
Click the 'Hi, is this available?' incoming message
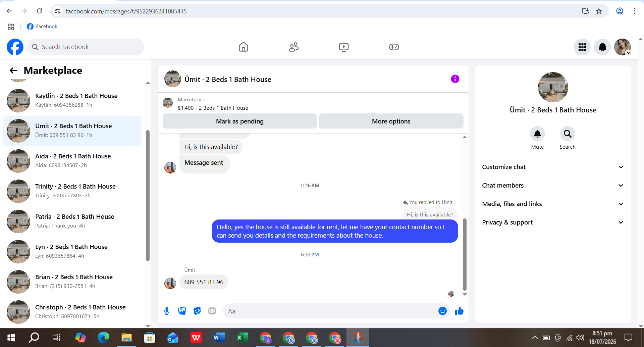point(211,147)
